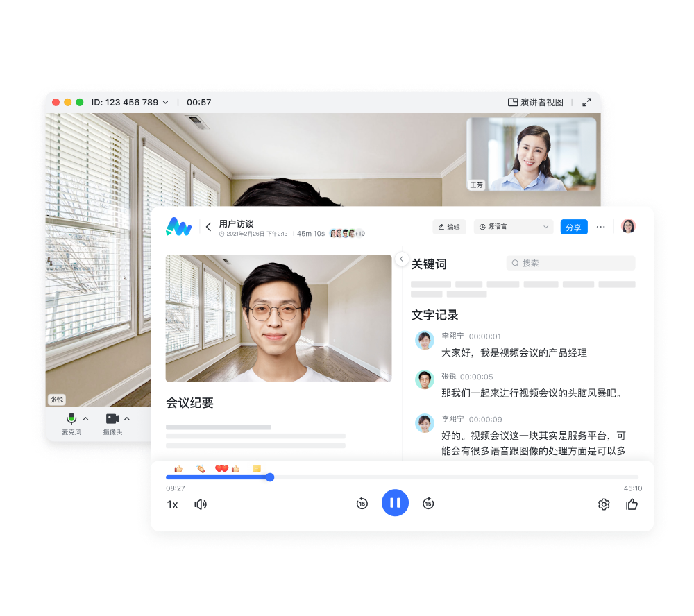Screen dimensions: 694x616
Task: Toggle the camera (摄像头) icon
Action: point(112,419)
